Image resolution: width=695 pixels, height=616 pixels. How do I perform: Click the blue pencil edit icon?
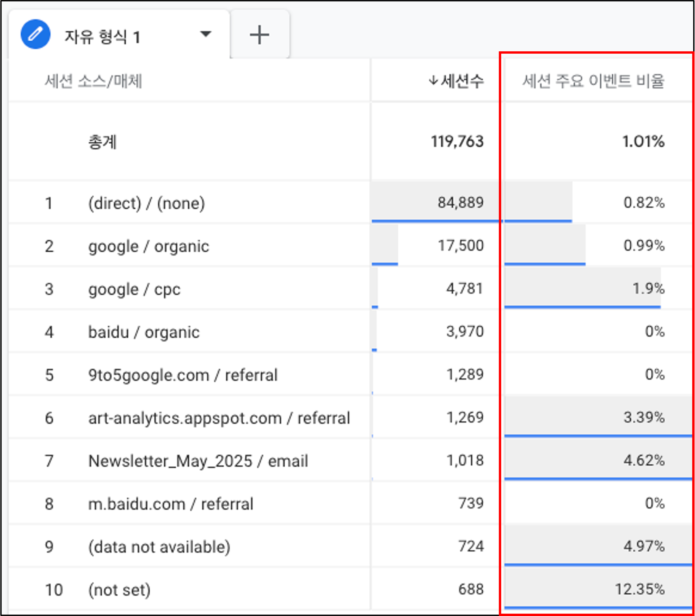[x=35, y=34]
